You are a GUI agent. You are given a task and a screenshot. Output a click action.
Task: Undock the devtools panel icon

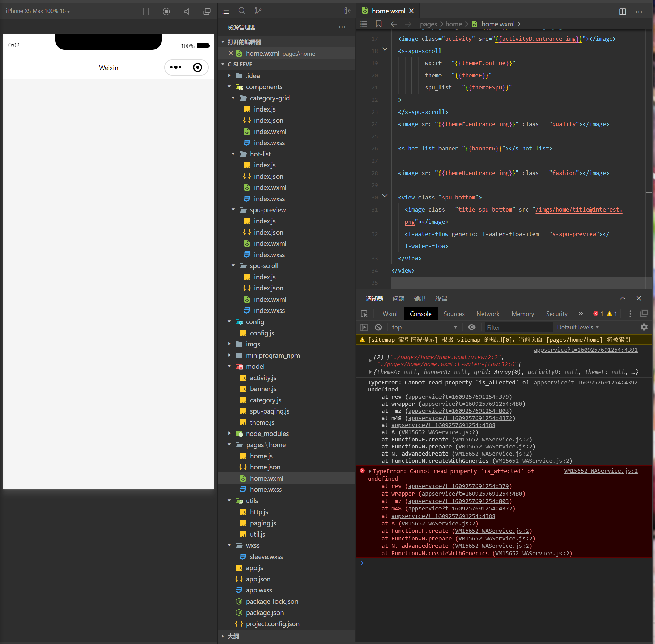coord(644,314)
